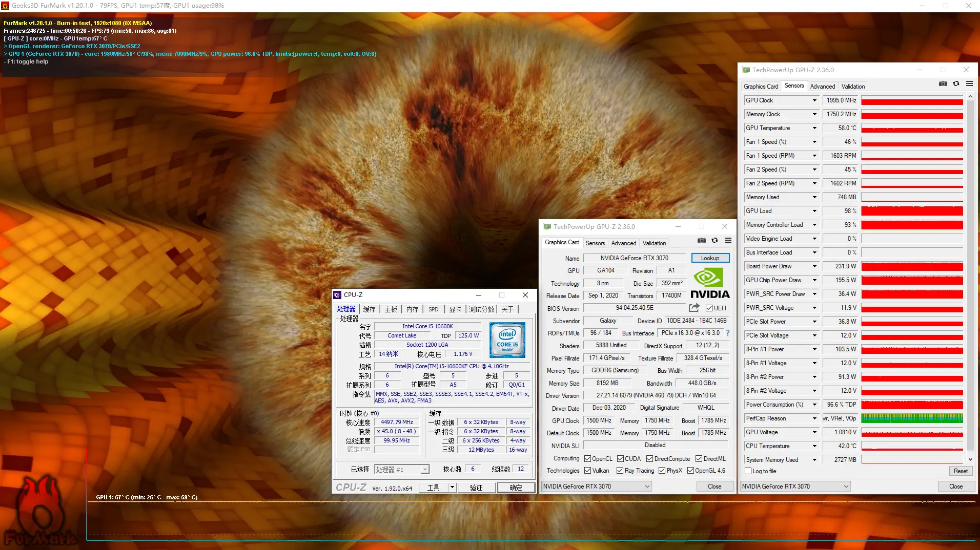Close the GPU-Z Graphics Card window with X
This screenshot has width=980, height=550.
[724, 226]
